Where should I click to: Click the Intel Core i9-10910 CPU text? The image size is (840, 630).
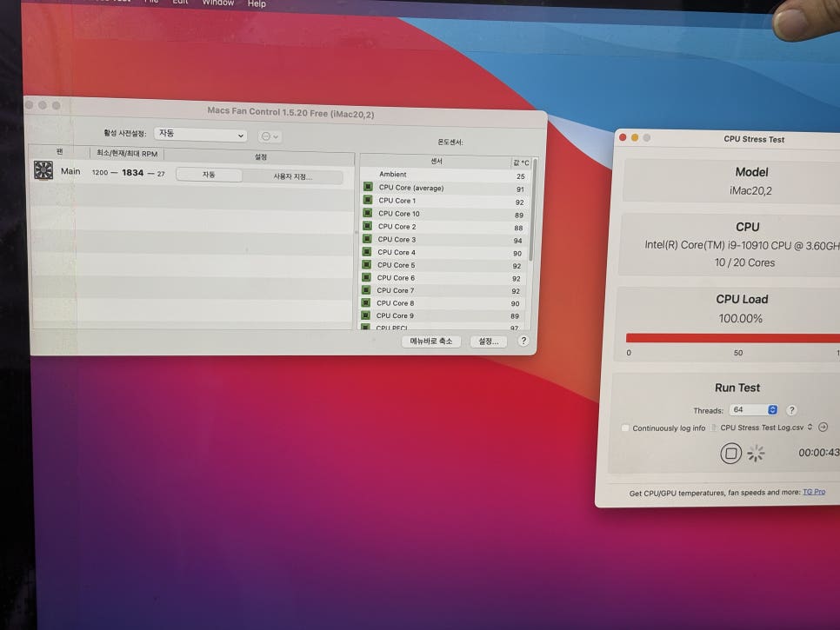click(x=742, y=245)
